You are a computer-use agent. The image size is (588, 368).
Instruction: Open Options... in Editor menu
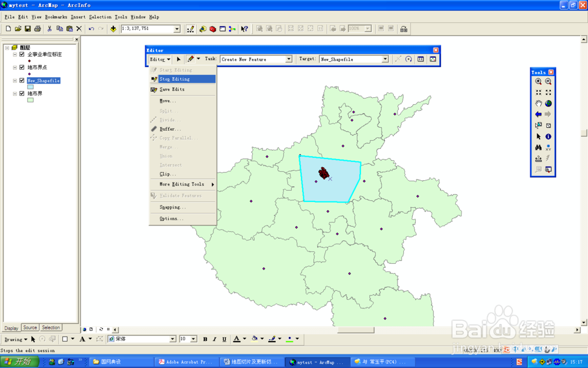(183, 218)
